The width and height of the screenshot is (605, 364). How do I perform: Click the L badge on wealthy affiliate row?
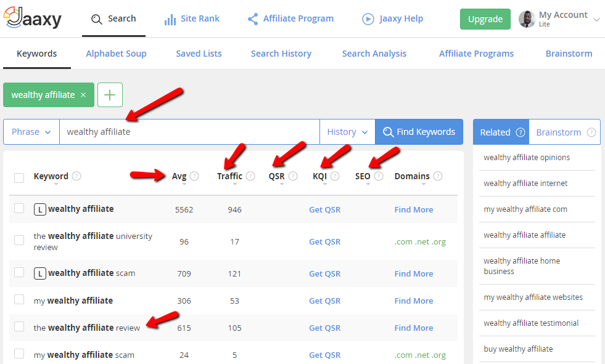[39, 209]
